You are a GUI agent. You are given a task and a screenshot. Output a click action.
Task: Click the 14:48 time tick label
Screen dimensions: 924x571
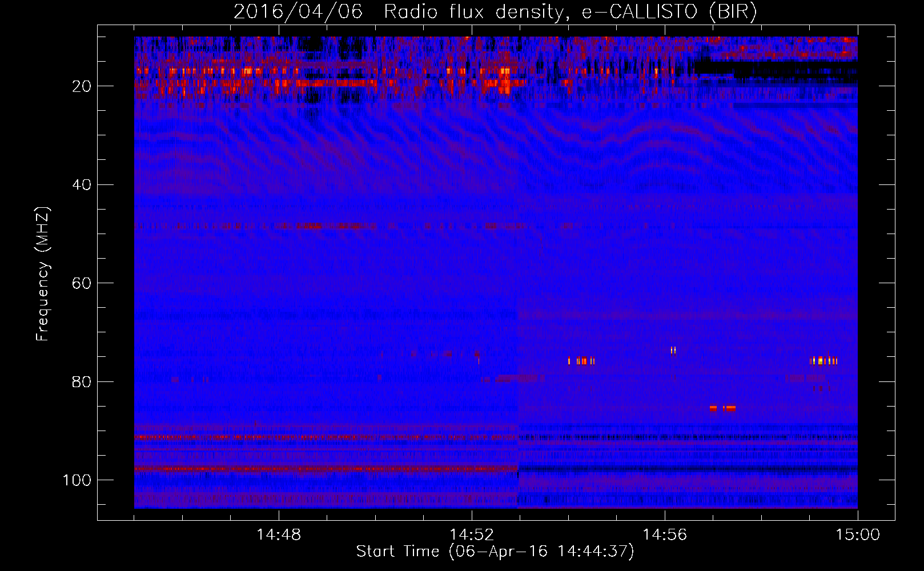pyautogui.click(x=279, y=535)
